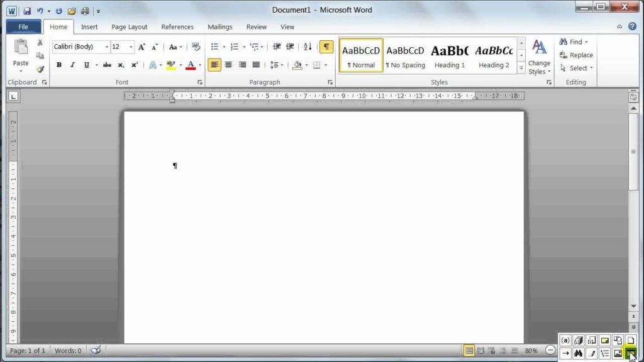This screenshot has width=644, height=362.
Task: Switch to Web Layout view in status bar
Action: pyautogui.click(x=491, y=350)
